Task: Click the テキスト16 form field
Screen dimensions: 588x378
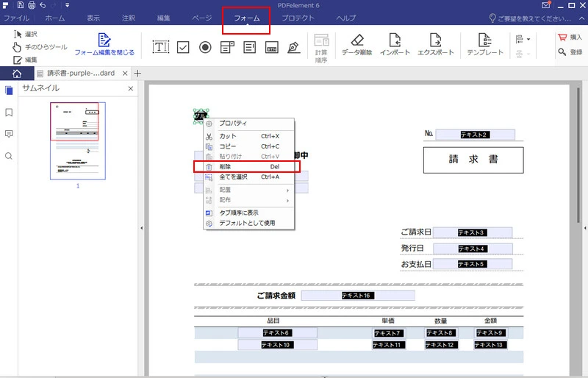Action: (x=358, y=296)
